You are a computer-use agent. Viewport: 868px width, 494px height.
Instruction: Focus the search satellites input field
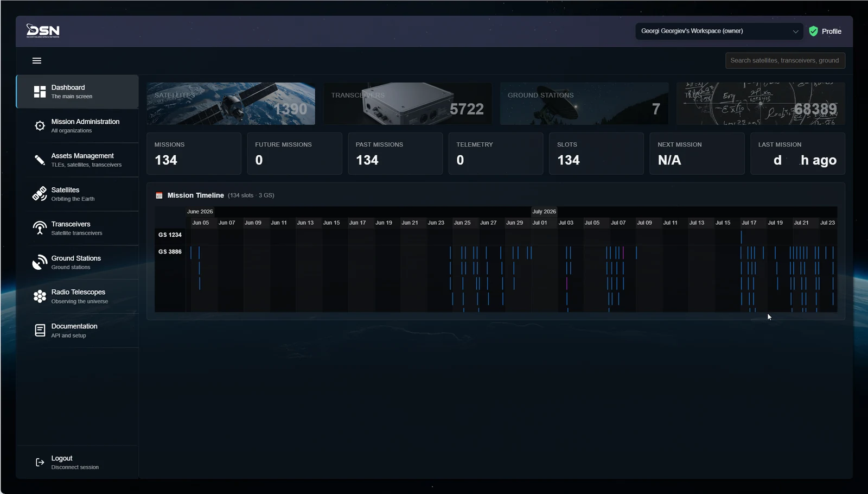[x=785, y=61]
